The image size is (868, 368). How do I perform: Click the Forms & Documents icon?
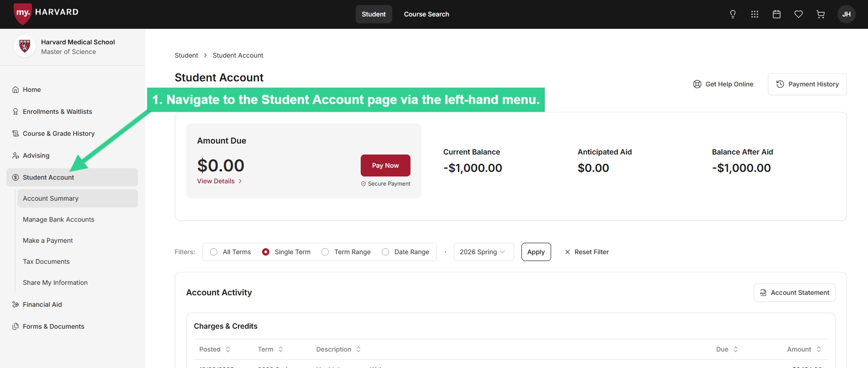click(x=16, y=326)
